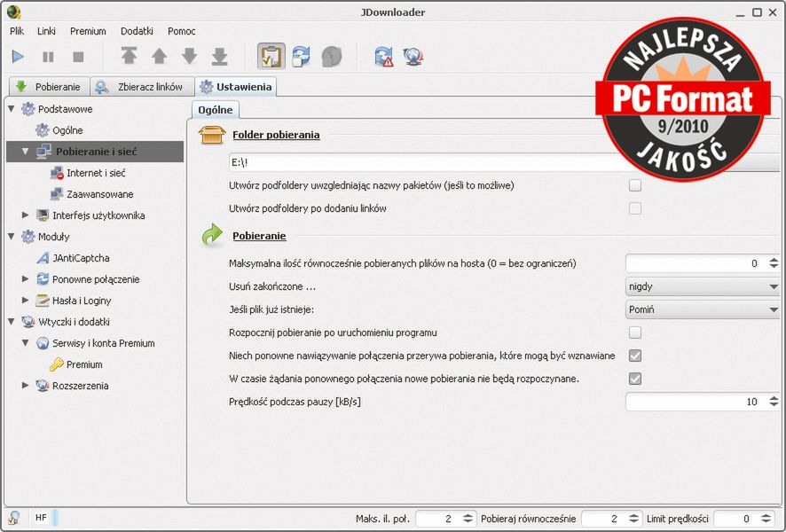
Task: Click the update check globe icon
Action: (x=413, y=56)
